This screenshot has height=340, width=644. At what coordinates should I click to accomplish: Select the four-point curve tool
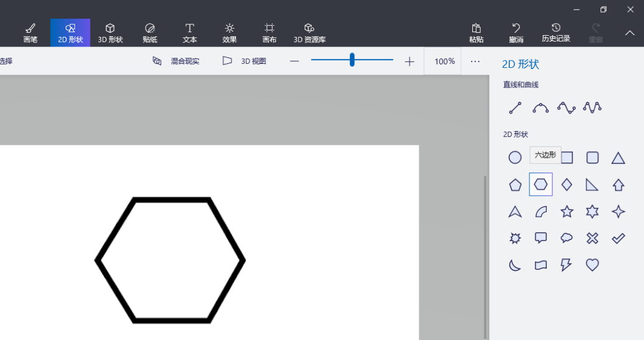pos(566,108)
